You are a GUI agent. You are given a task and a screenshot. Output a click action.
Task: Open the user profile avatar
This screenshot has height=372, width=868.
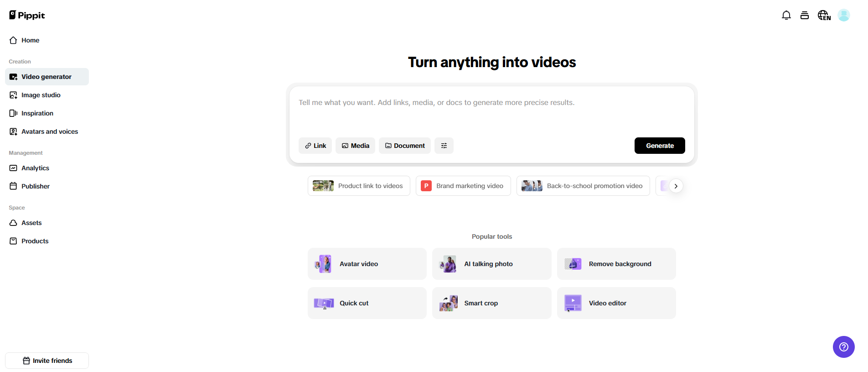coord(844,15)
